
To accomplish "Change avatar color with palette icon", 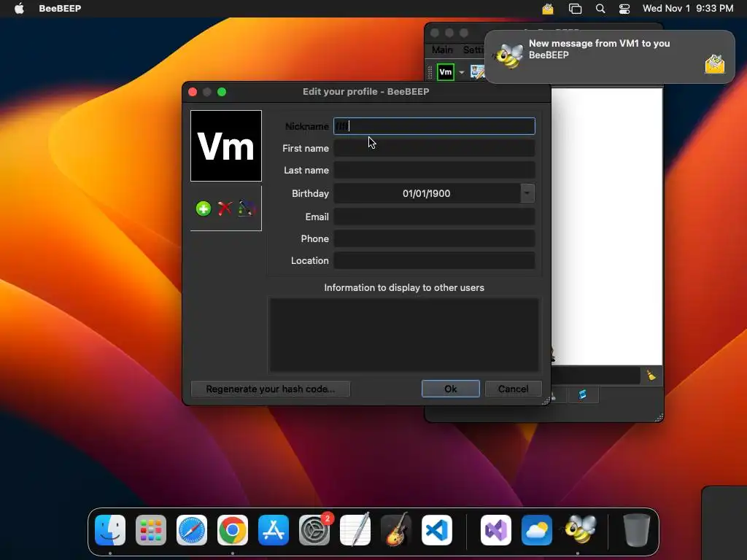I will pyautogui.click(x=247, y=209).
